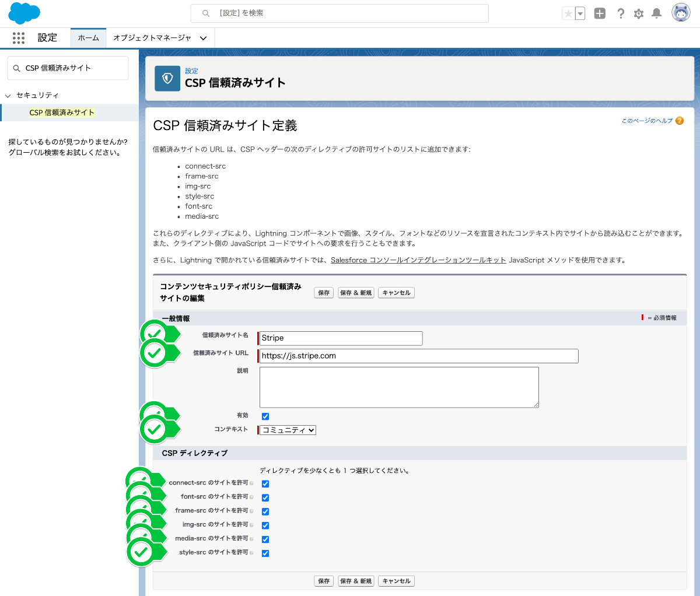This screenshot has height=596, width=700.
Task: Click the media-src list entry
Action: coord(202,216)
